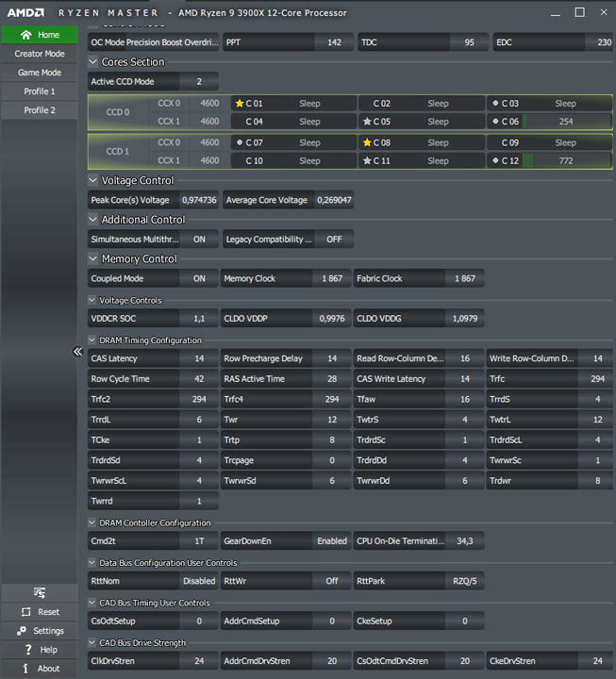Click the Reset button label
The image size is (616, 679).
48,612
